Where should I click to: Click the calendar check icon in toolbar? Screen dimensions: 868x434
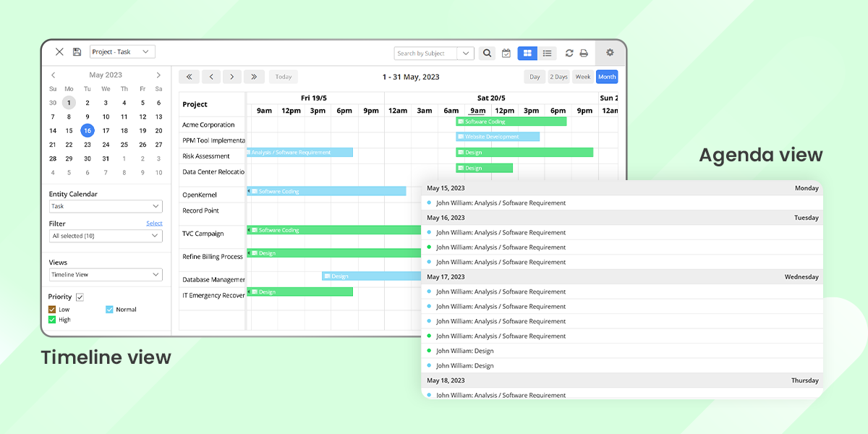[506, 53]
